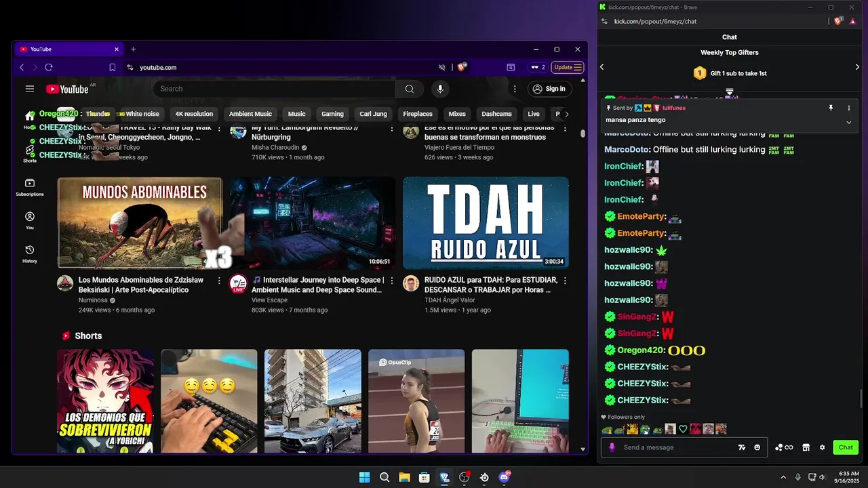This screenshot has width=868, height=488.
Task: Click the YouTube search magnifier button
Action: point(410,89)
